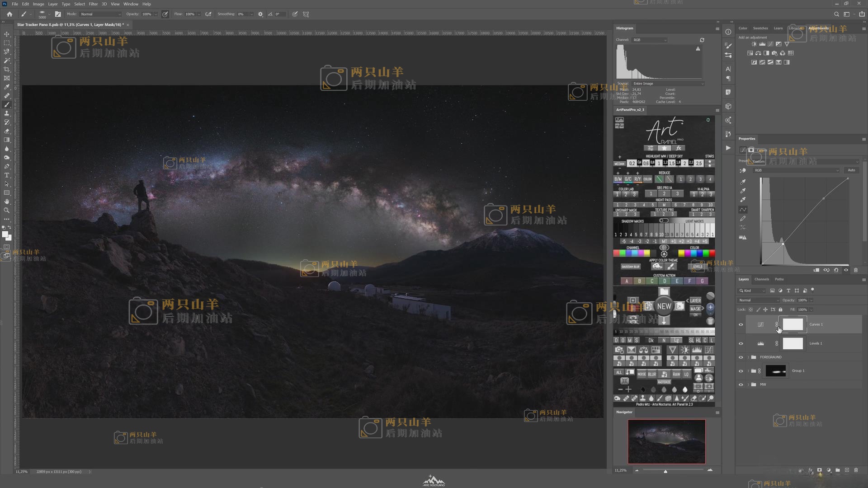
Task: Toggle visibility of Levels 1 layer
Action: pyautogui.click(x=741, y=343)
